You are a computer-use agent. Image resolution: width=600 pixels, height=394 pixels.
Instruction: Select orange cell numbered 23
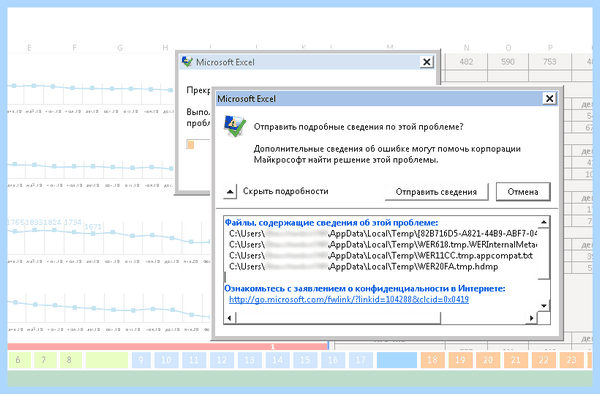pyautogui.click(x=571, y=360)
